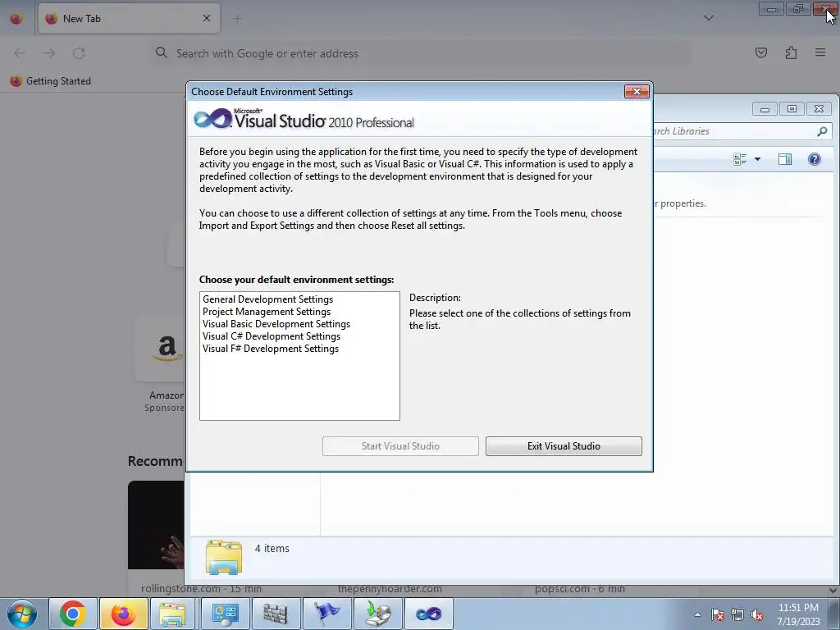Click the Firefox page scrollbar down arrow
Viewport: 840px width, 630px height.
tap(833, 591)
